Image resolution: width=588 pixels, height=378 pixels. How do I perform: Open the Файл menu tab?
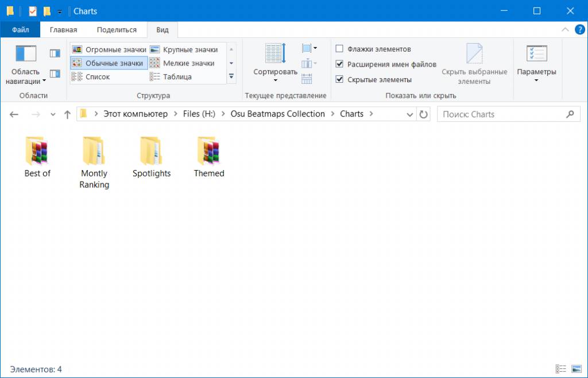pyautogui.click(x=20, y=30)
